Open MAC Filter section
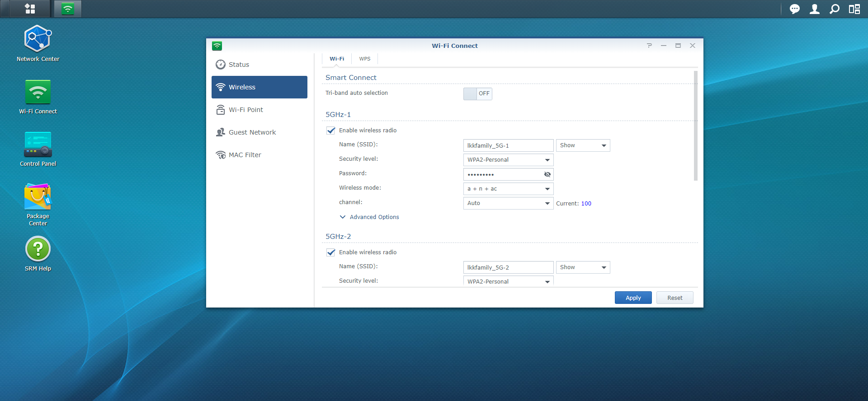 pyautogui.click(x=259, y=155)
